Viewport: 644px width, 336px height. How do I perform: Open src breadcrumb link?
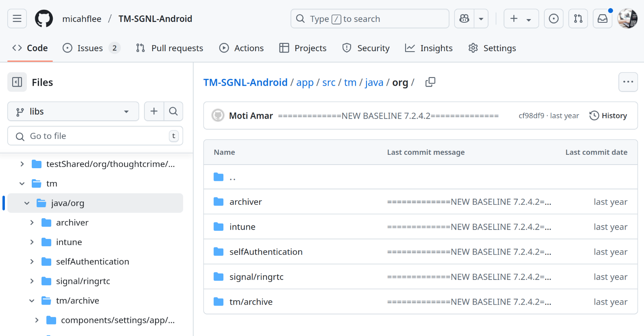pos(329,82)
